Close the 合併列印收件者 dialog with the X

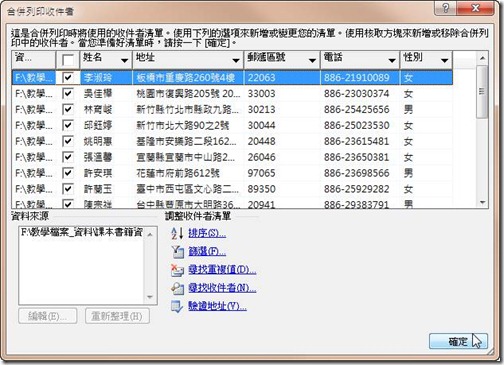[476, 8]
